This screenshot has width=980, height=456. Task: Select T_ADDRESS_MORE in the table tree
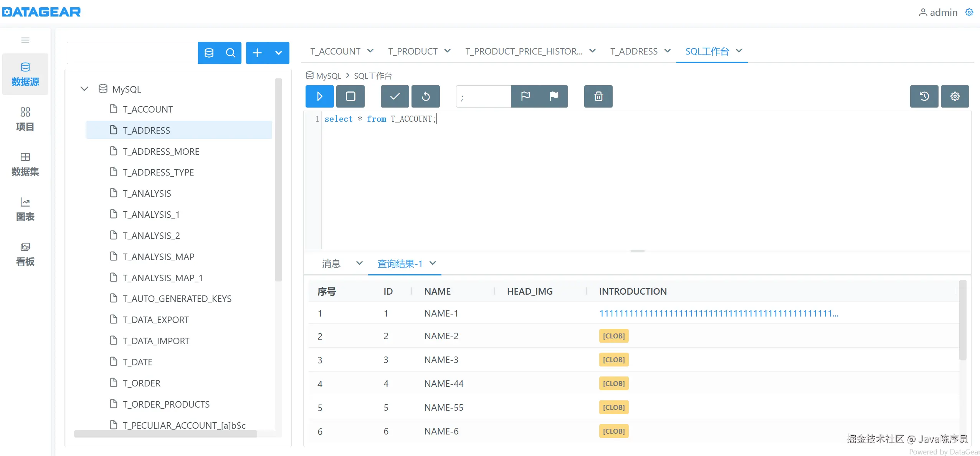[x=161, y=151]
